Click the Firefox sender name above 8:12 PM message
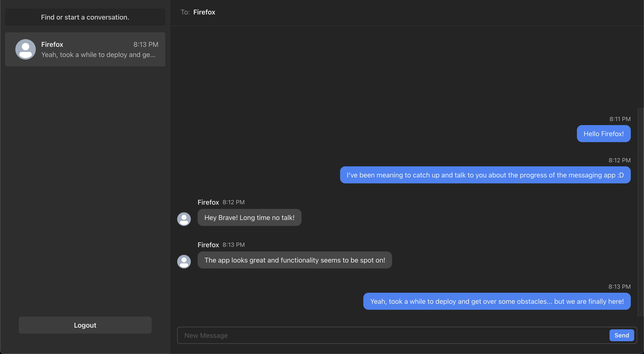 click(208, 202)
